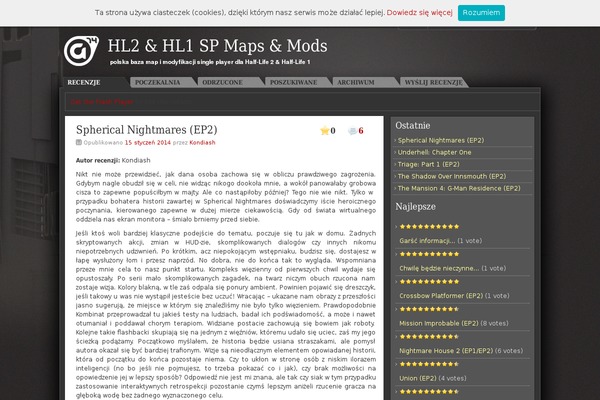Click star rating above Nightmare House 2
Image resolution: width=600 pixels, height=400 pixels.
[x=429, y=337]
